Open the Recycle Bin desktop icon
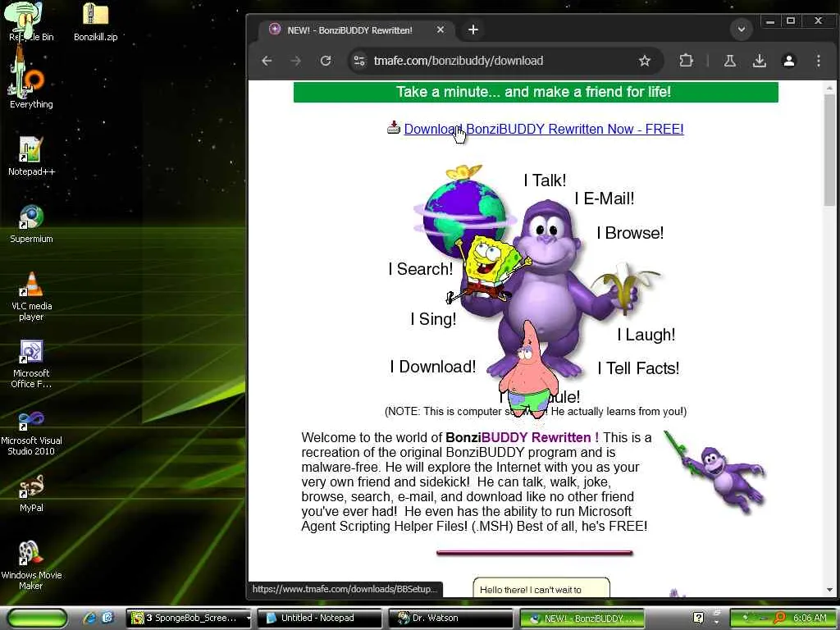This screenshot has width=840, height=630. 30,21
